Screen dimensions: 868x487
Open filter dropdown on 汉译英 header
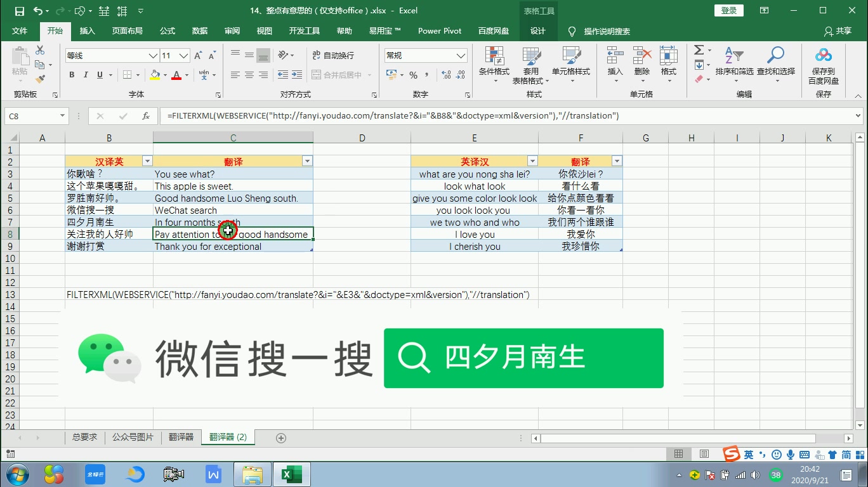pyautogui.click(x=147, y=162)
